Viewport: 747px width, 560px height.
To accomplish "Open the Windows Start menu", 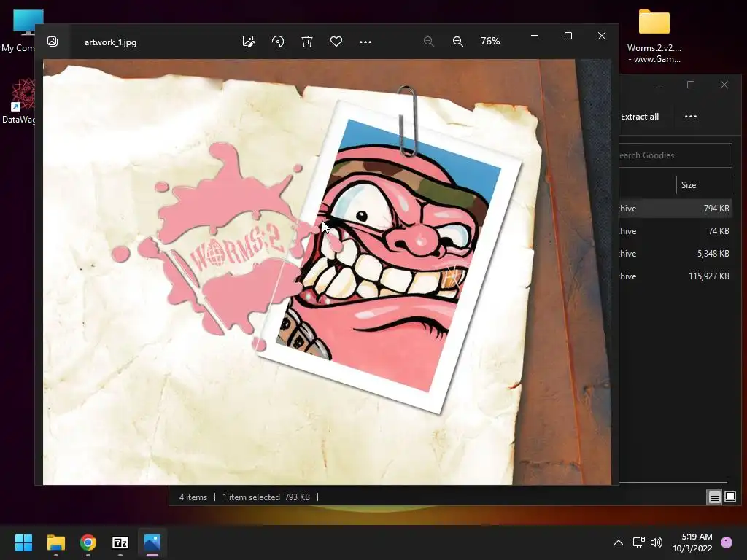I will coord(23,542).
